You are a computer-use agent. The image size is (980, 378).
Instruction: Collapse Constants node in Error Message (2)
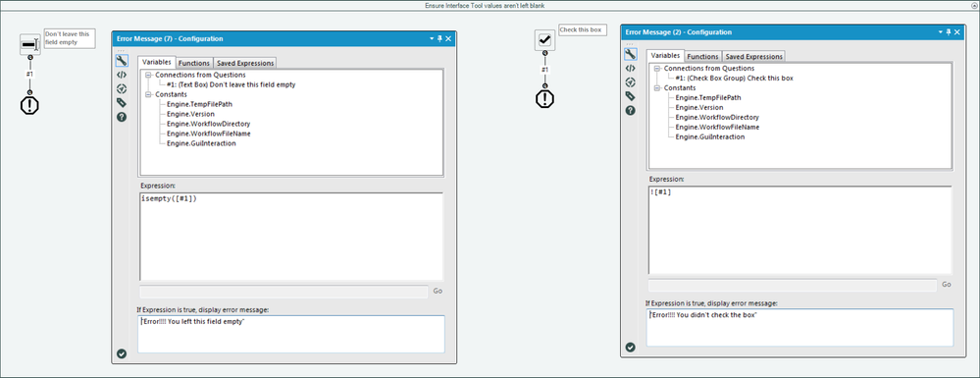pos(657,88)
